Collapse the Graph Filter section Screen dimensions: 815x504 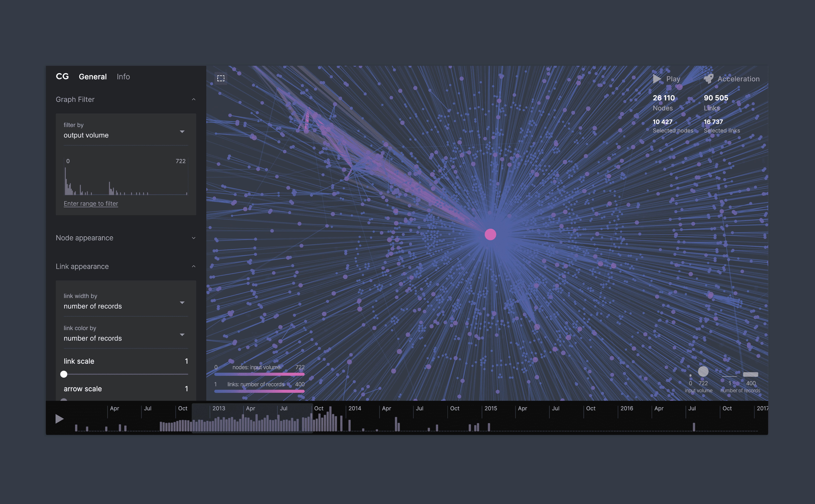click(x=193, y=99)
